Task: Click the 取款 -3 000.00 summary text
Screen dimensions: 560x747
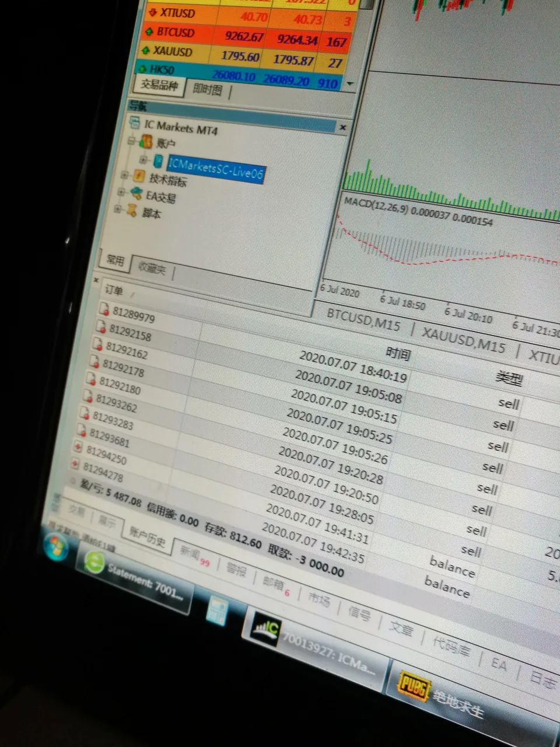Action: pos(306,561)
